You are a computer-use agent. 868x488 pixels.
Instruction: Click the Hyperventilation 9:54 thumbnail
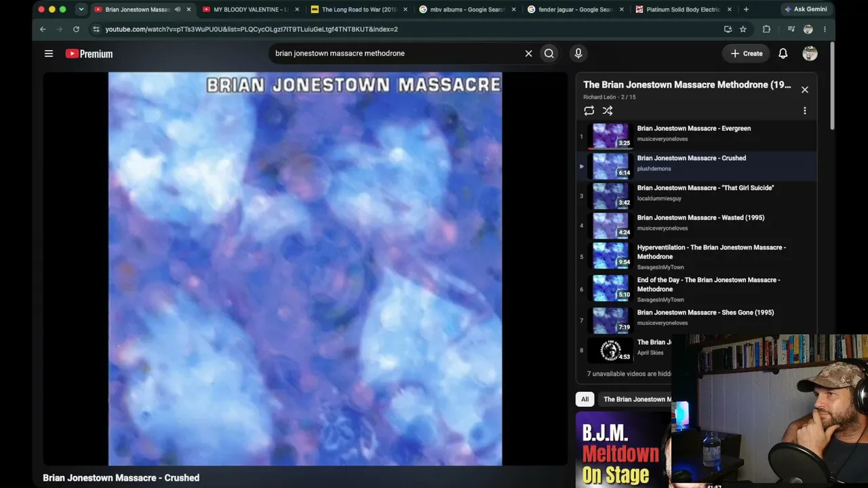click(610, 256)
